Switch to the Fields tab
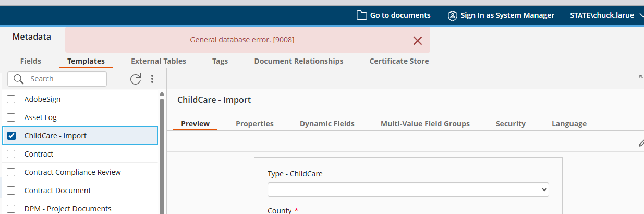The height and width of the screenshot is (214, 644). [31, 61]
